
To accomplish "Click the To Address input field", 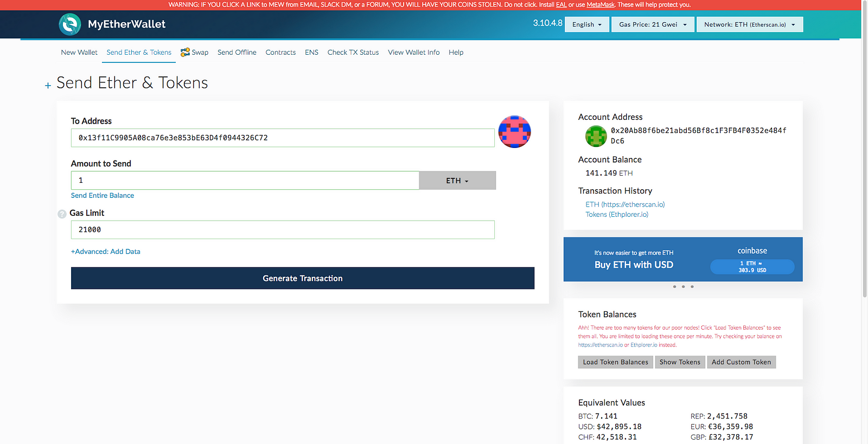I will point(283,138).
